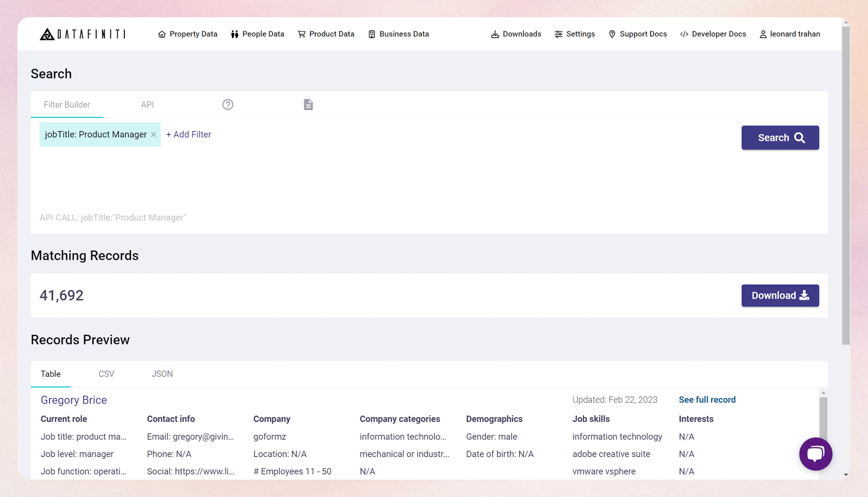Switch to the Filter Builder tab

(x=66, y=104)
